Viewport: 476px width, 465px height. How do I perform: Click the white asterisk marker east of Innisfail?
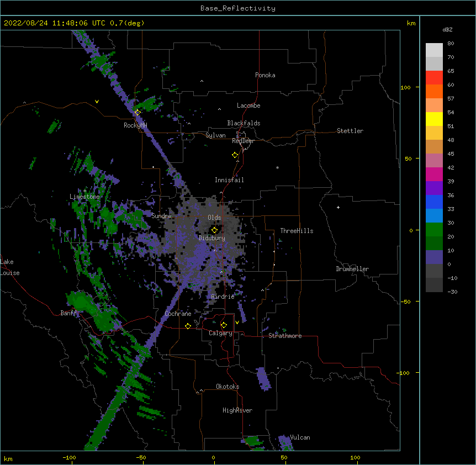(x=277, y=167)
